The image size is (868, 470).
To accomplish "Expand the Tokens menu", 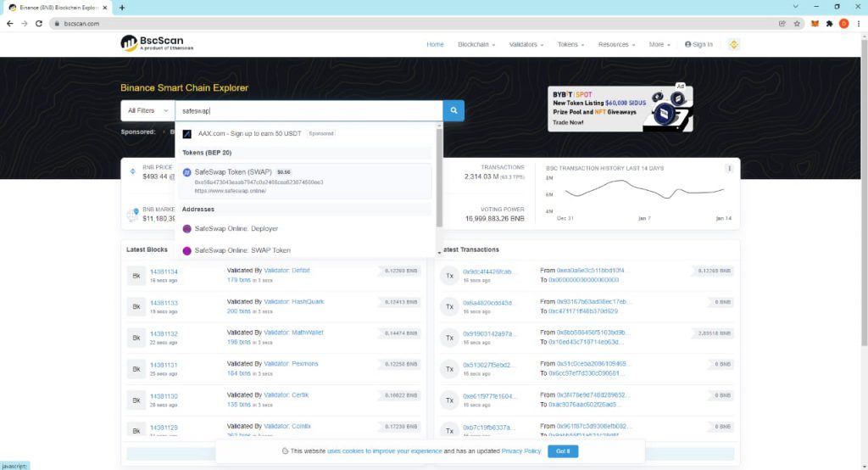I will click(x=570, y=44).
